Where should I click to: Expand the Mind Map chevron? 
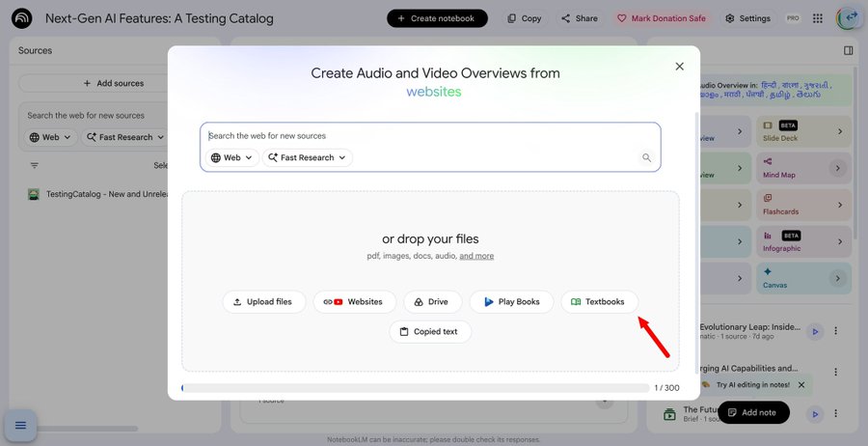pyautogui.click(x=838, y=168)
